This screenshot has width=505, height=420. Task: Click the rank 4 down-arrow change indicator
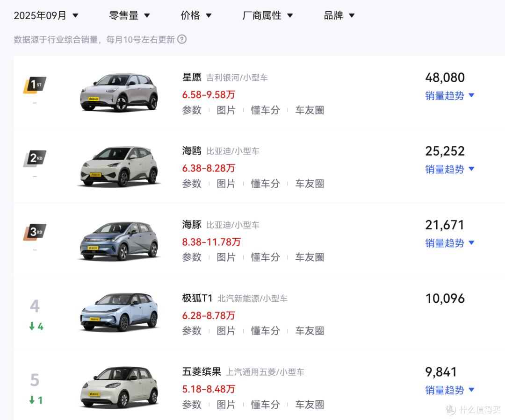(36, 327)
